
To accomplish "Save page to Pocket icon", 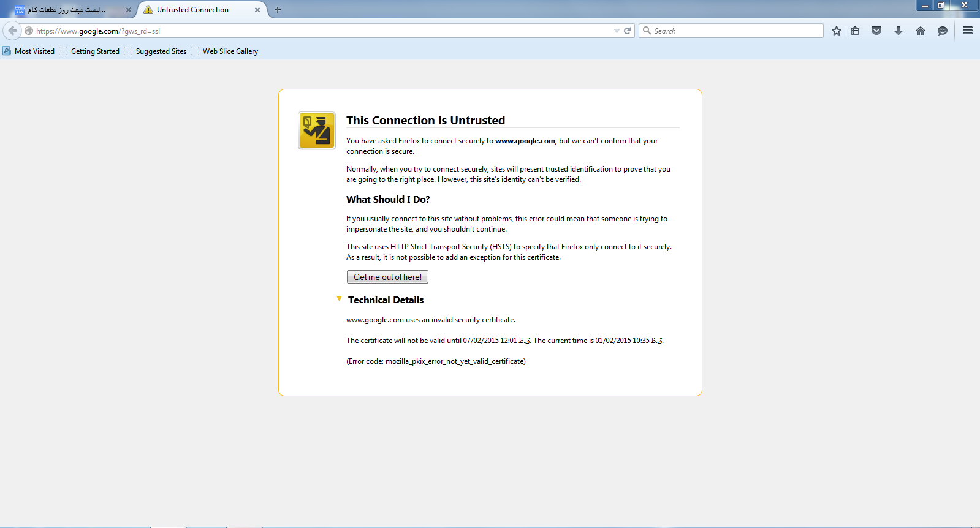I will 876,31.
